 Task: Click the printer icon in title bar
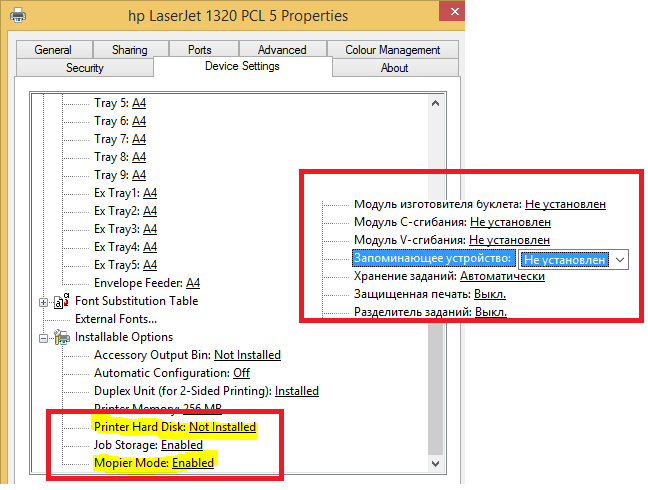(18, 16)
